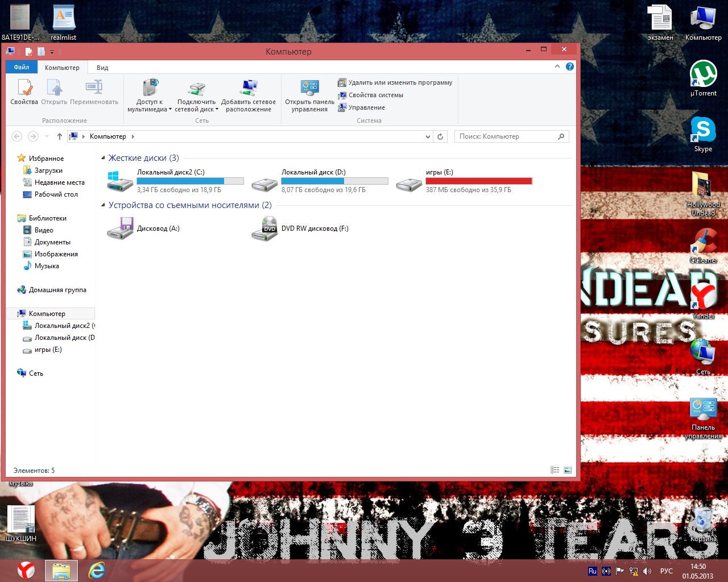Launch Yandex browser from the taskbar
Screen dimensions: 728x582
[x=26, y=570]
